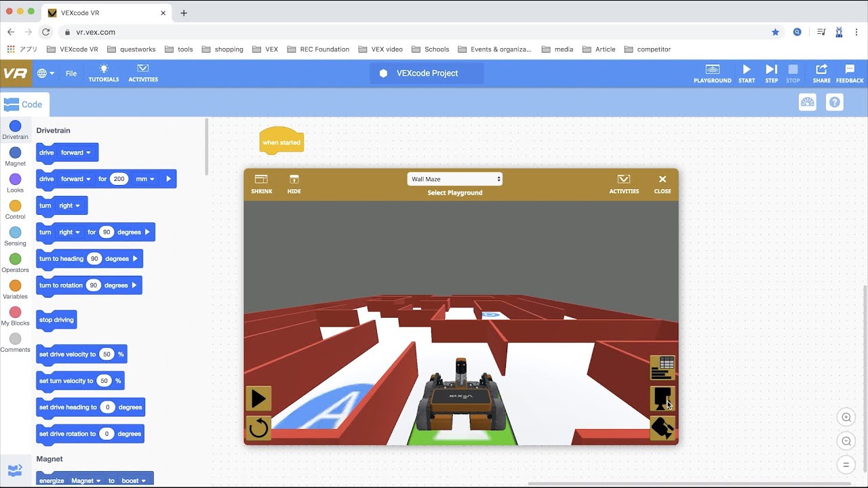Show the playground dashboard table icon
Viewport: 868px width, 488px height.
pyautogui.click(x=663, y=368)
